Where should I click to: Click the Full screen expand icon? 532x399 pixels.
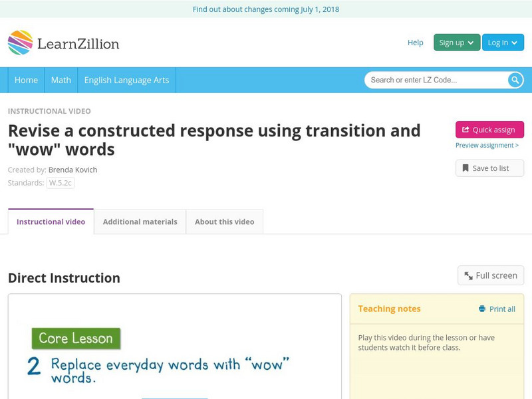click(x=468, y=275)
